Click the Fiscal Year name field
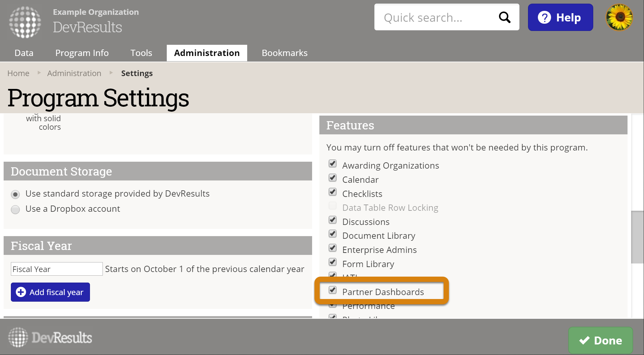Viewport: 644px width, 355px height. click(x=57, y=269)
